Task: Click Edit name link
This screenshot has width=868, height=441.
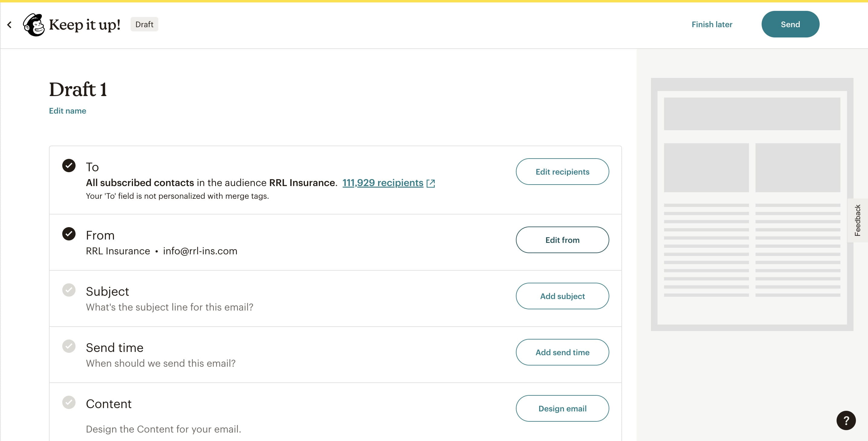Action: tap(67, 111)
